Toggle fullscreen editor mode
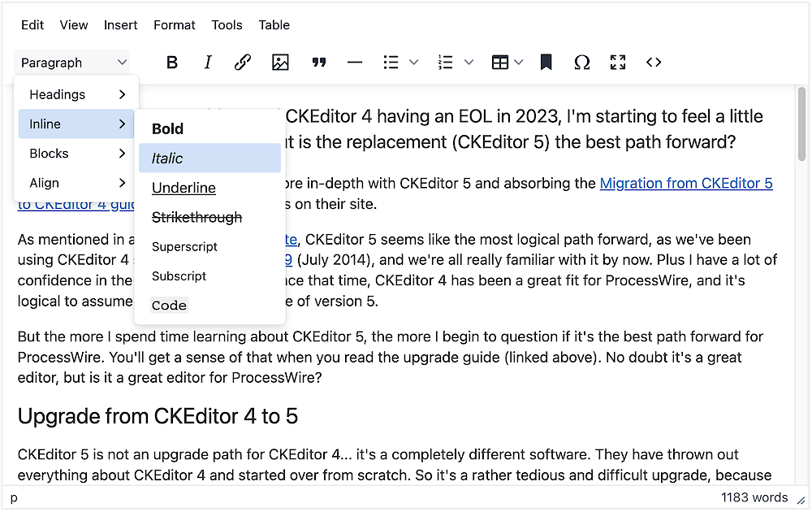812x512 pixels. 618,63
